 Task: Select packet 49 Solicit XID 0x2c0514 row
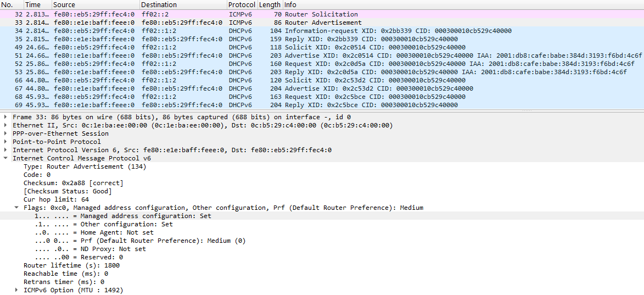pos(322,47)
